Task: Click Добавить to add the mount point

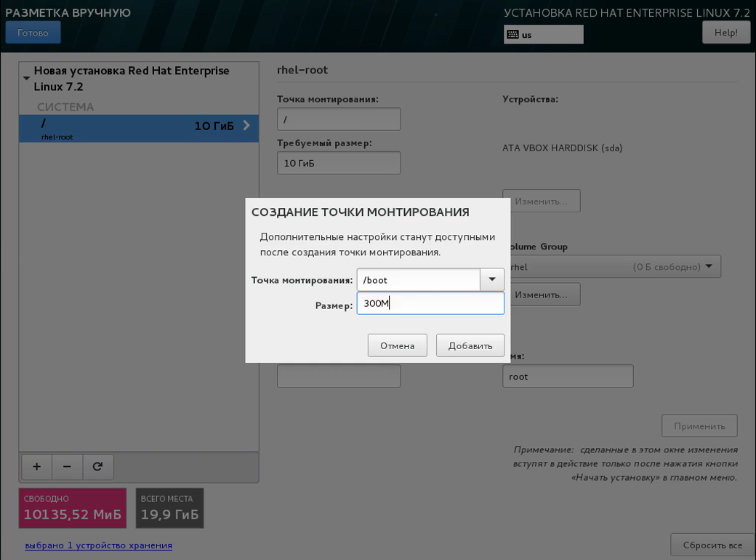Action: tap(470, 345)
